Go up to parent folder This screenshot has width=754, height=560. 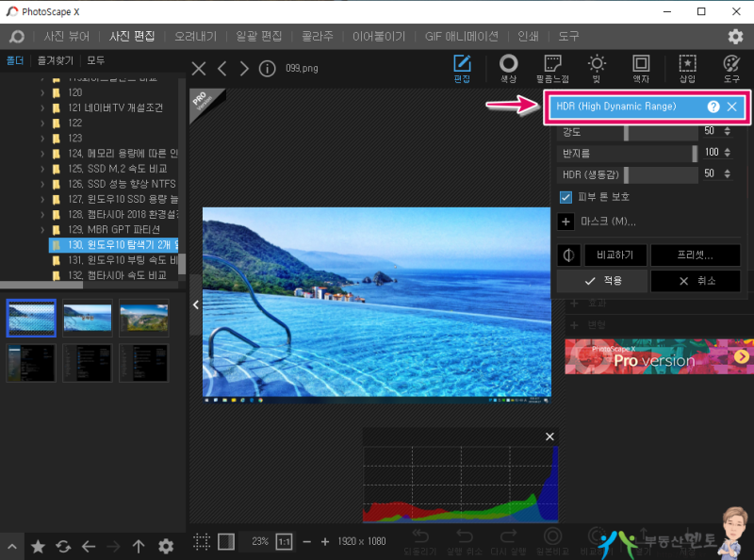139,547
